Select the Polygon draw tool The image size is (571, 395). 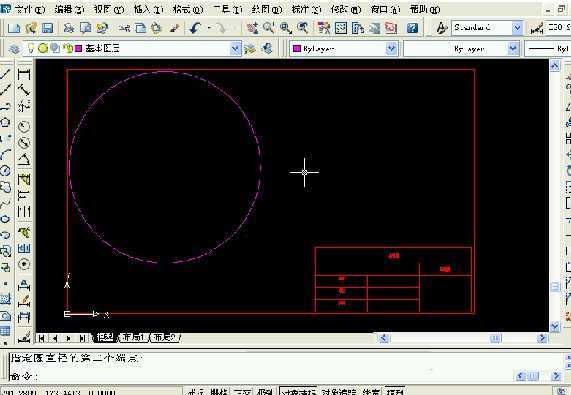point(5,122)
